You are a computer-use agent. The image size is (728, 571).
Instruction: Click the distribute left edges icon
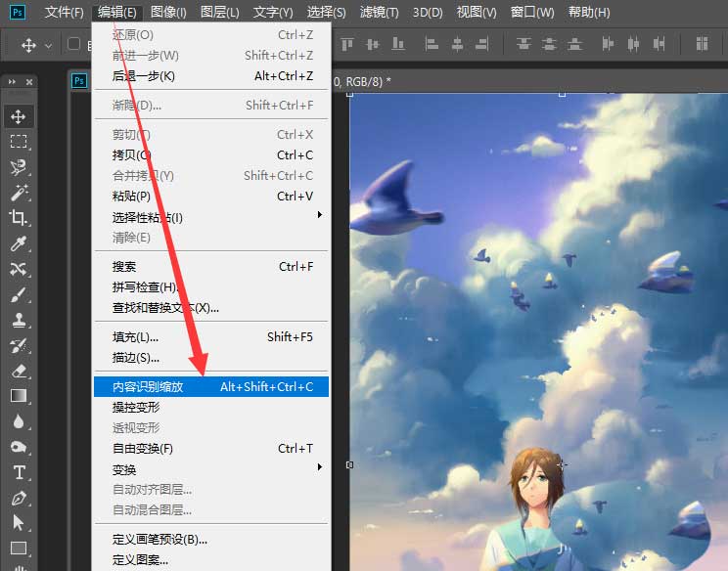(608, 44)
